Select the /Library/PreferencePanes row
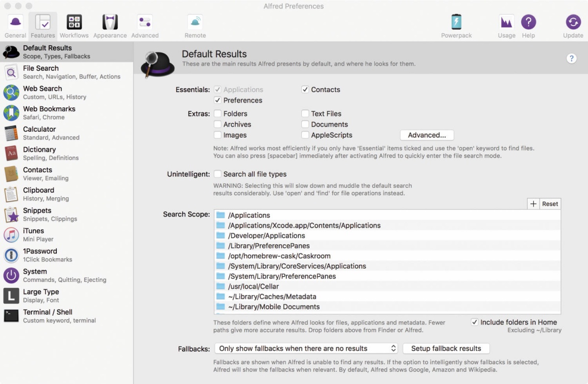This screenshot has height=384, width=588. 387,246
